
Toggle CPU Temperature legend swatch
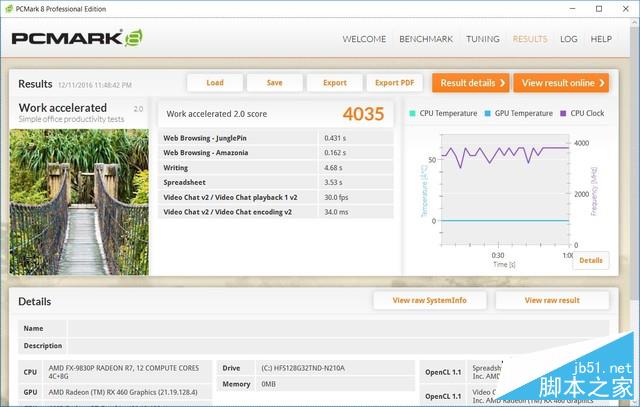pyautogui.click(x=412, y=113)
